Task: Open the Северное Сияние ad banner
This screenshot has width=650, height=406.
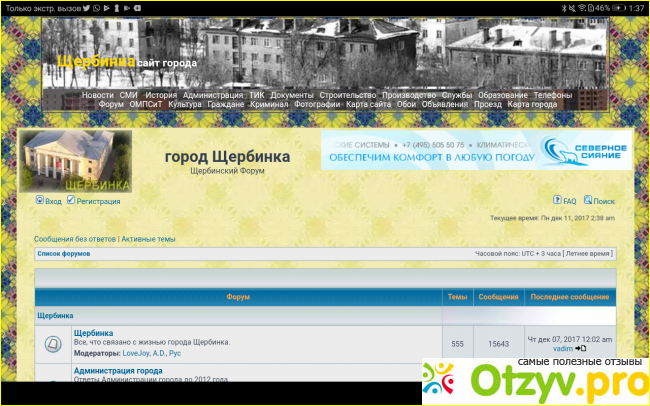Action: point(476,150)
